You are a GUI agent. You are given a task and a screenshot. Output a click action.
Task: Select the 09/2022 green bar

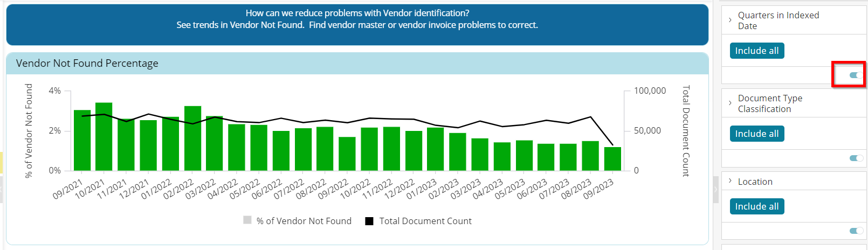click(x=347, y=154)
